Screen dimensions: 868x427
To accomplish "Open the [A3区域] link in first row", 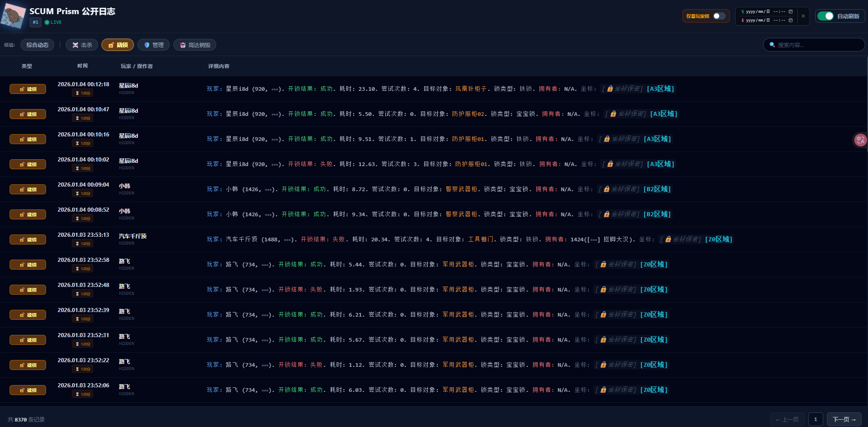I will (660, 89).
